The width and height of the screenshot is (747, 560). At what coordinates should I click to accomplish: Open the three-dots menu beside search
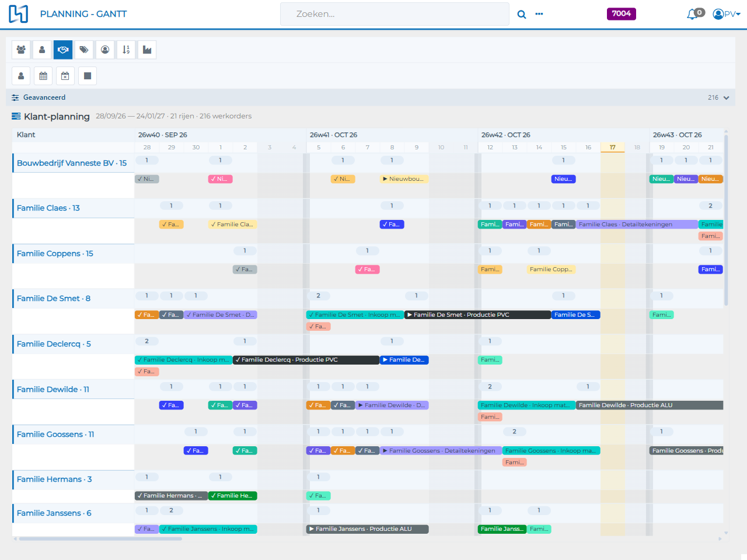[x=539, y=14]
